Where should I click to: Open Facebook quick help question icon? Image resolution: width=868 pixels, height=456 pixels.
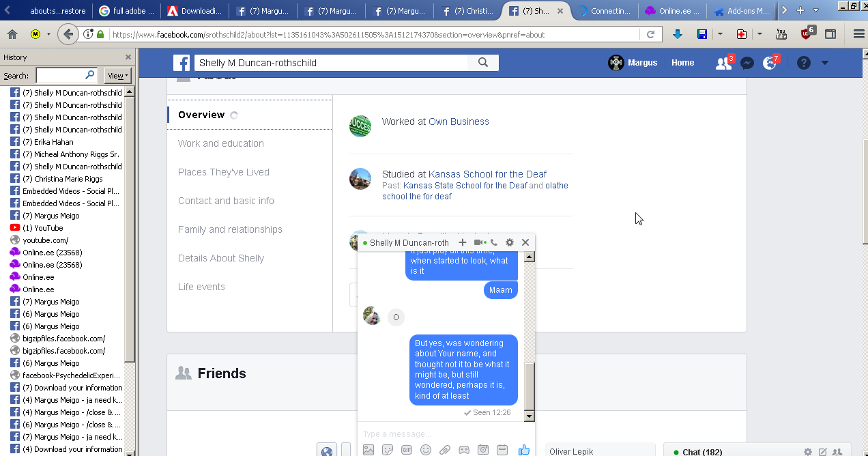(x=804, y=63)
